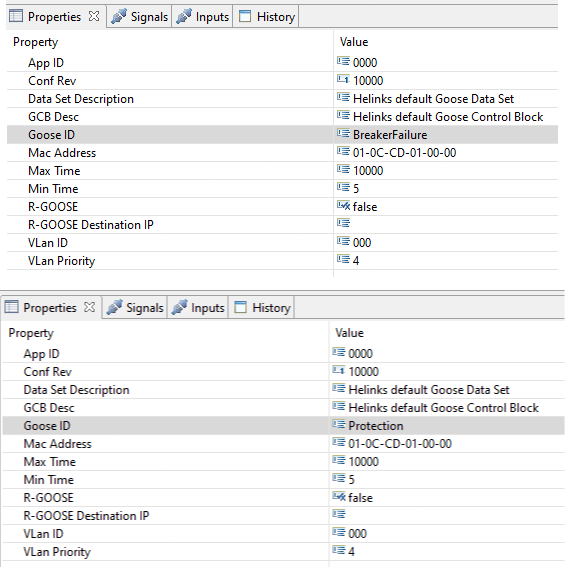Click the numeric icon beside top Conf Rev 10000
Screen dimensions: 565x567
[343, 79]
